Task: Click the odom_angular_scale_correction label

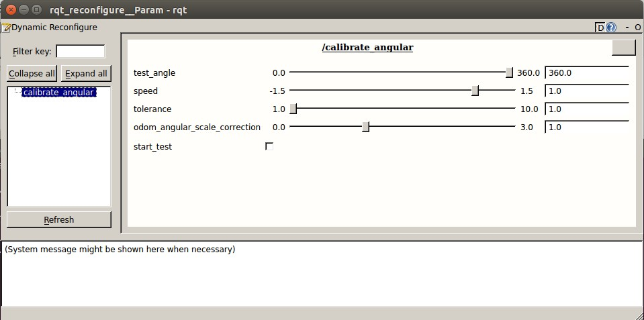Action: pos(197,127)
